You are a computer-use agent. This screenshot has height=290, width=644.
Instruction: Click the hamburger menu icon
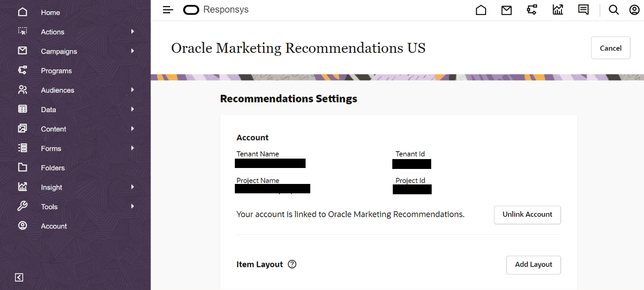pos(168,10)
